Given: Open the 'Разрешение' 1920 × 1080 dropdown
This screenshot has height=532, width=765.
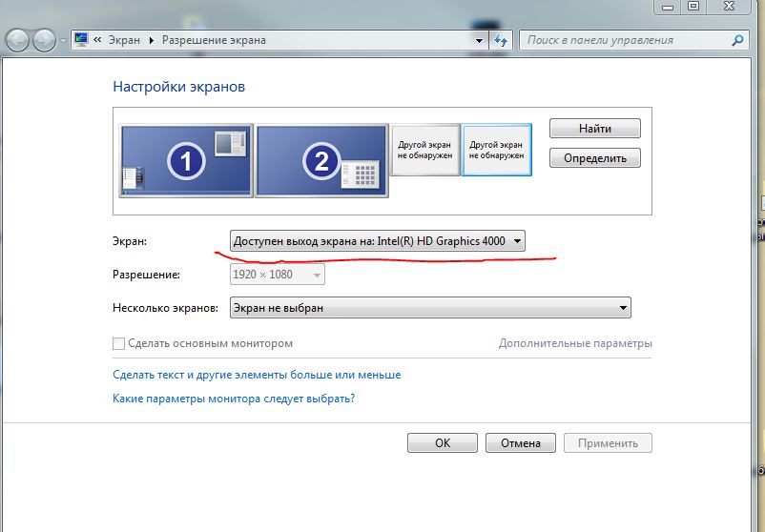Looking at the screenshot, I should 278,275.
